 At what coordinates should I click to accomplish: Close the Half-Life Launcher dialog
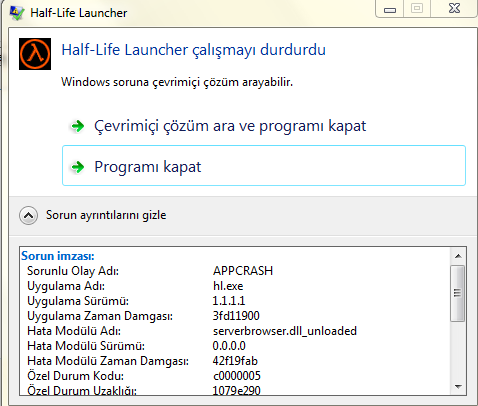pyautogui.click(x=454, y=9)
